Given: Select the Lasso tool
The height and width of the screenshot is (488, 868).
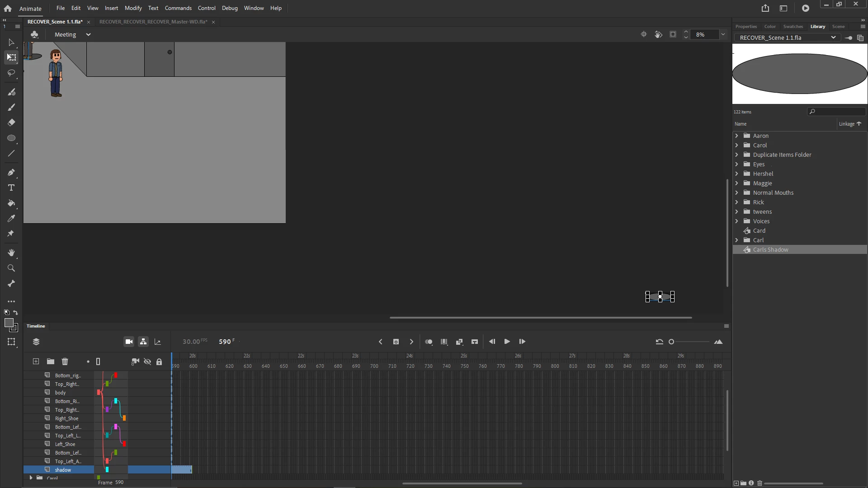Looking at the screenshot, I should coord(11,73).
